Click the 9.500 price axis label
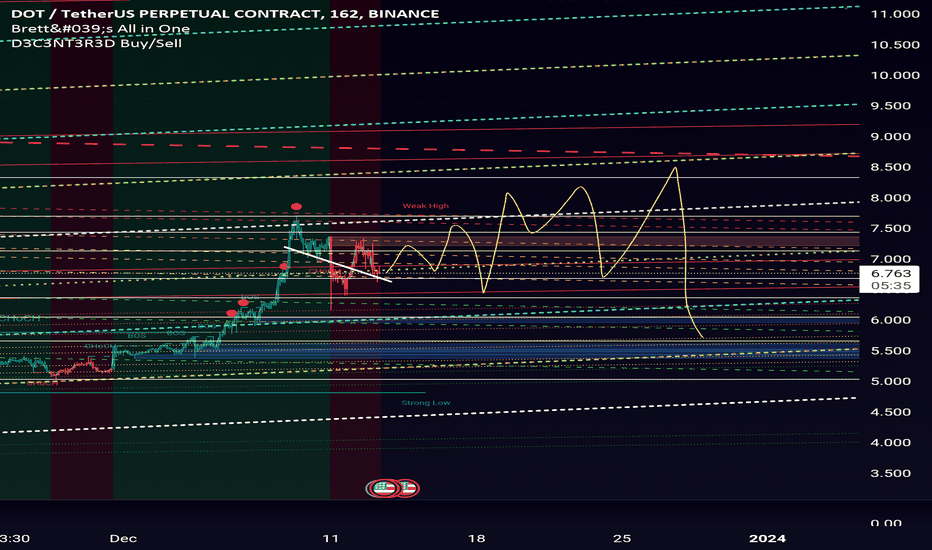The height and width of the screenshot is (550, 932). pos(890,106)
